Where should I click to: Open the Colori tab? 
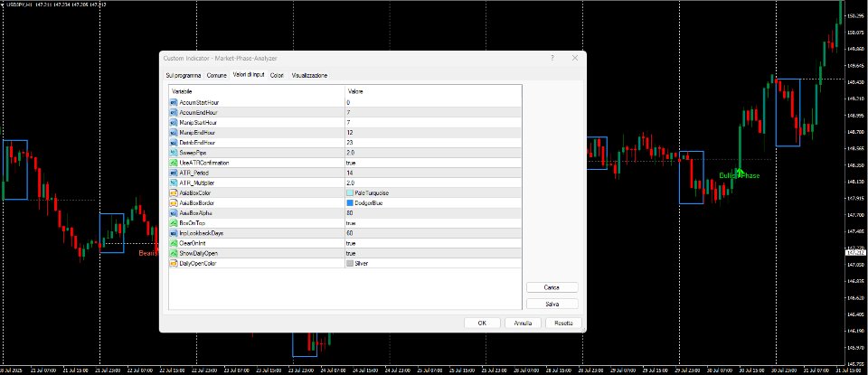pyautogui.click(x=278, y=75)
